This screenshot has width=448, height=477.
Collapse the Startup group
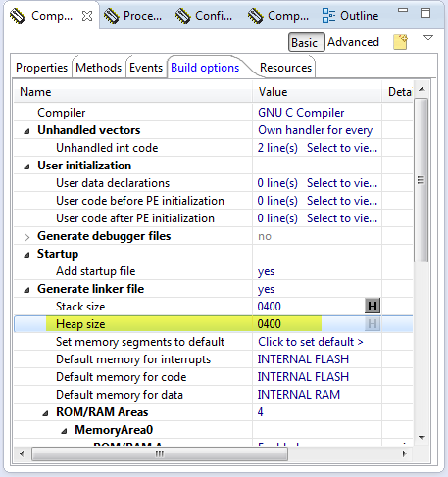(26, 255)
